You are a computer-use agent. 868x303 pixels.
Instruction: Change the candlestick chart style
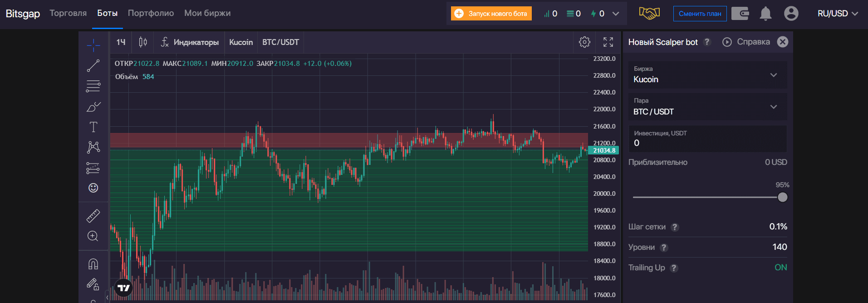(143, 42)
